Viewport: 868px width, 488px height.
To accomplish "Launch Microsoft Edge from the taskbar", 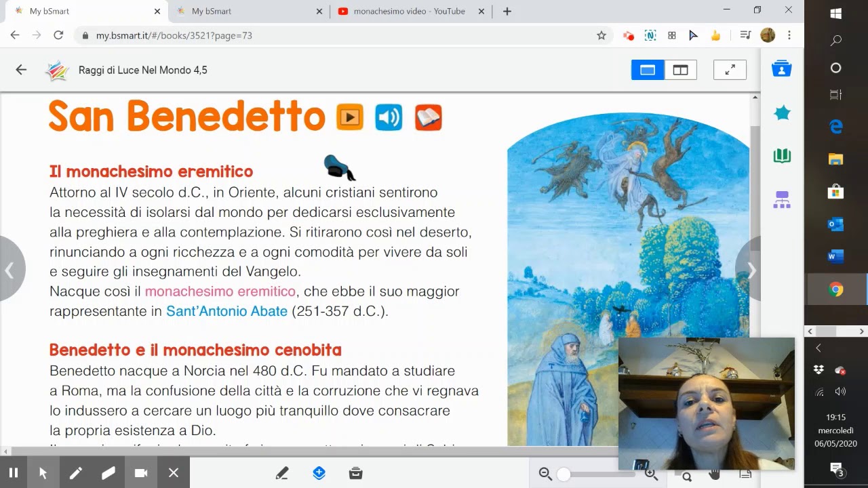I will click(x=836, y=127).
